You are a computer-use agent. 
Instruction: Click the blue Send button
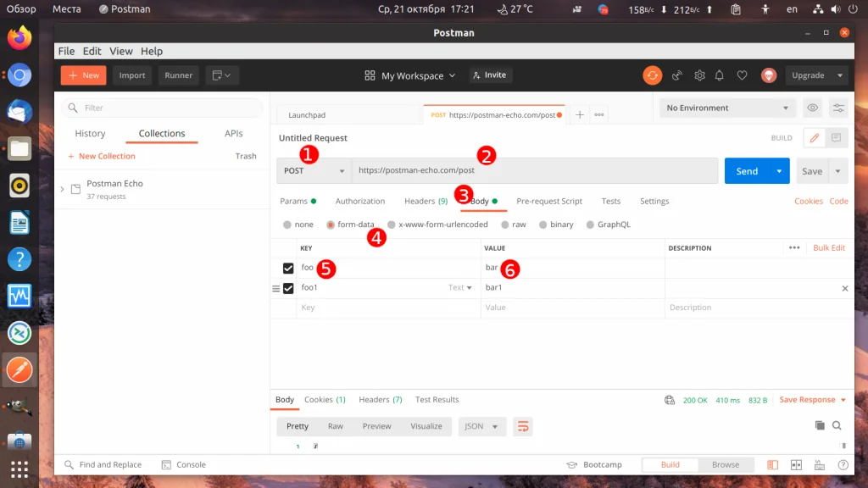click(x=747, y=171)
